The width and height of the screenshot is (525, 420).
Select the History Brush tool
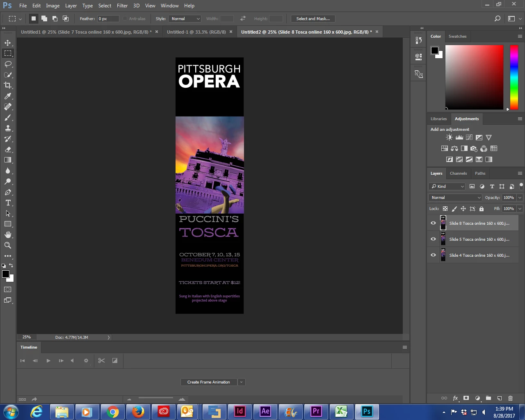pos(8,139)
